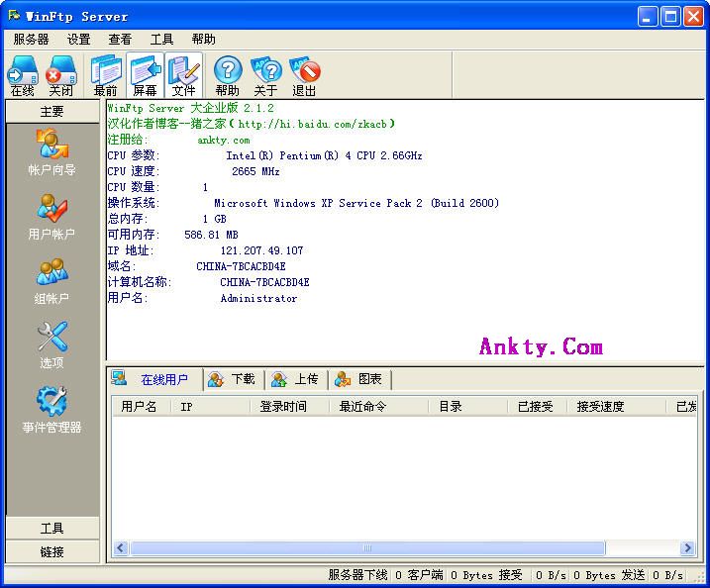
Task: Sort by the 用户名 column header
Action: coord(141,407)
